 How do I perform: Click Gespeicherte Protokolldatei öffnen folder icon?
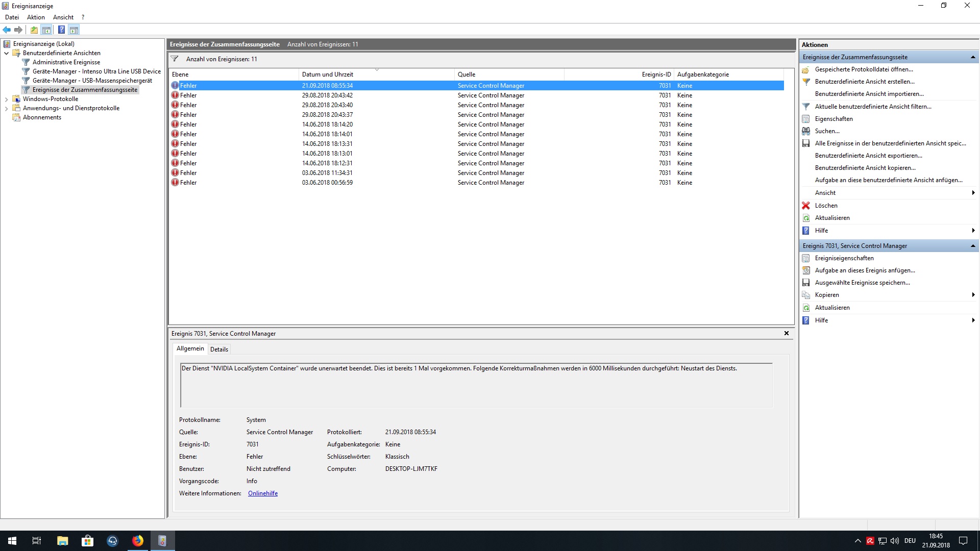click(x=806, y=69)
